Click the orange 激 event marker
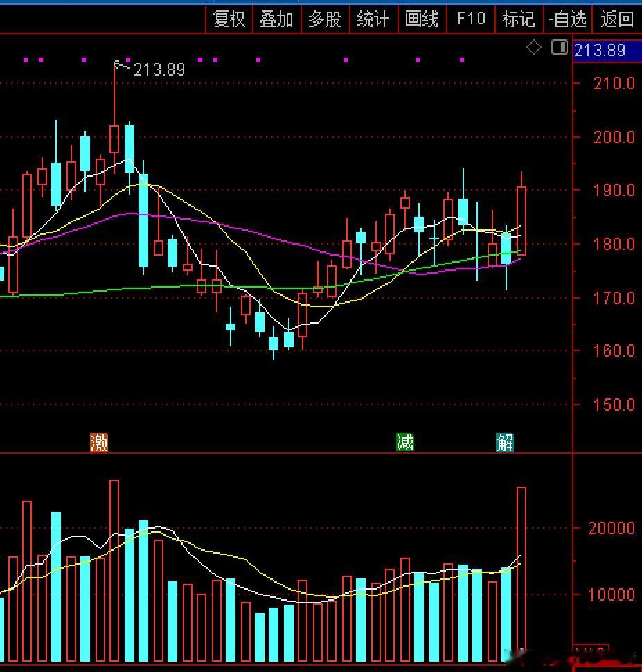 point(98,442)
